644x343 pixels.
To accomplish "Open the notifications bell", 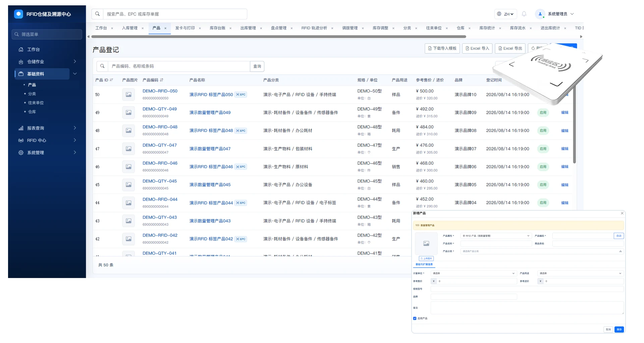I will (x=524, y=14).
